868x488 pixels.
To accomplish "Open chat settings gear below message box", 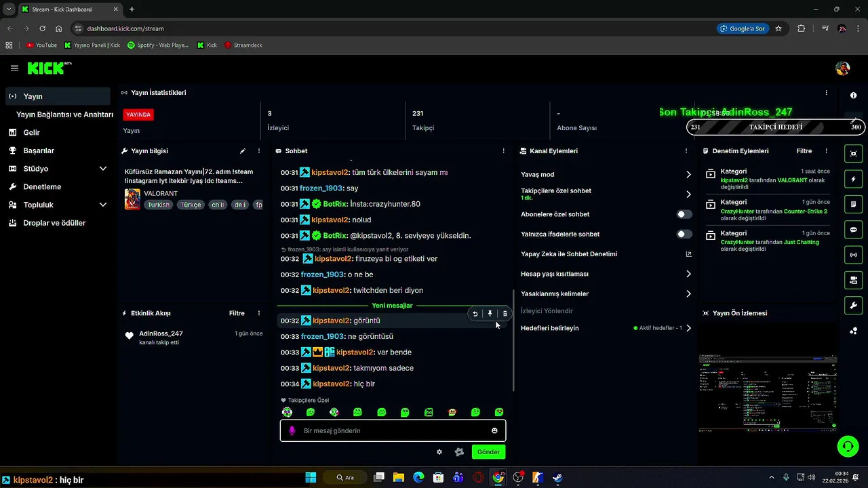I will (x=439, y=452).
